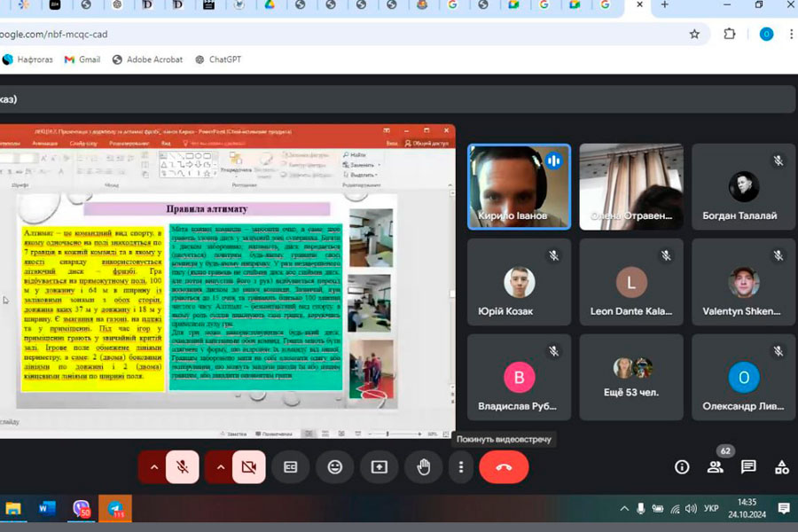Open Viber on the taskbar
798x532 pixels.
pyautogui.click(x=82, y=508)
